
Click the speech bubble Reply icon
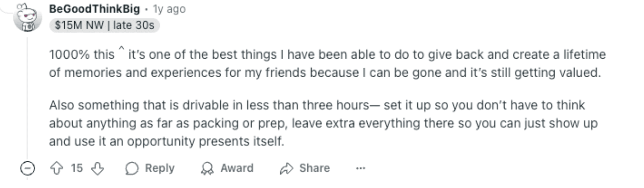[131, 169]
